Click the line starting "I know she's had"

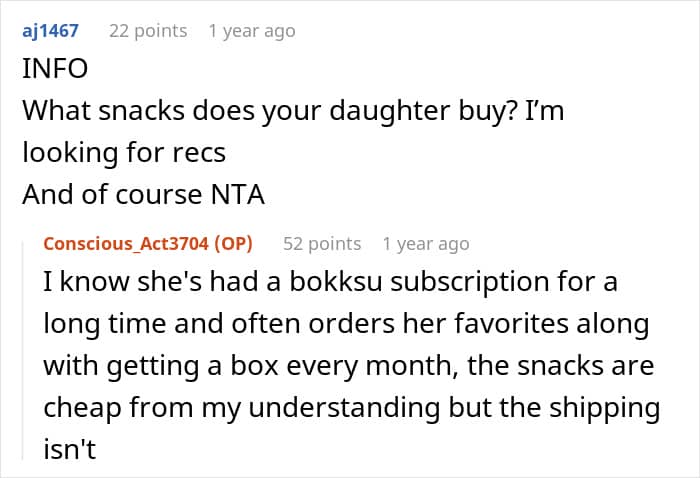tap(329, 283)
